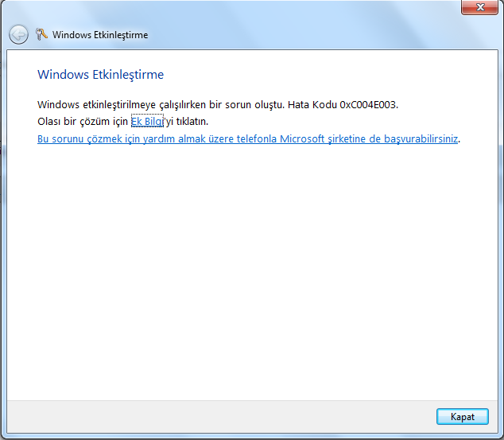Click the back arrow button
Viewport: 504px width, 440px height.
[18, 34]
